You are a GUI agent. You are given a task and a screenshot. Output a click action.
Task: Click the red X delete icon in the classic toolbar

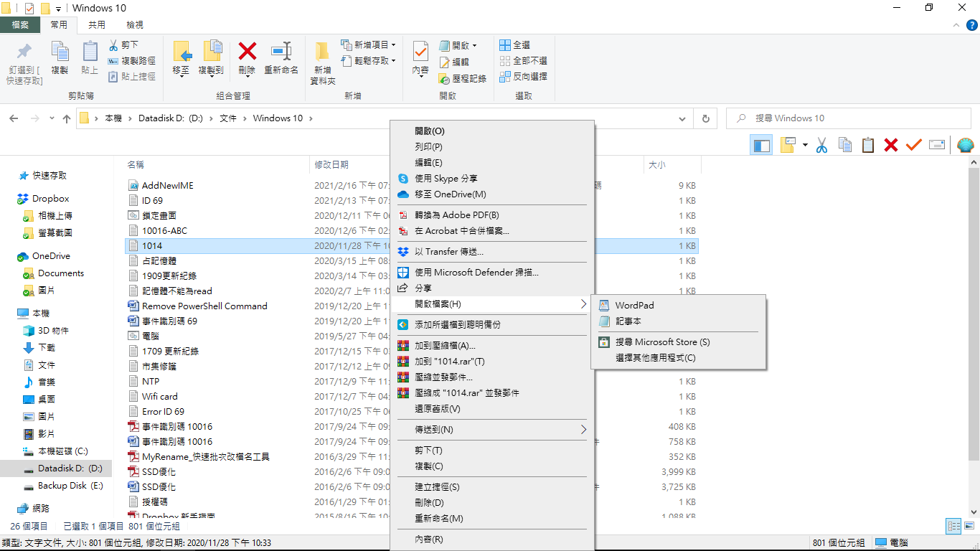[x=891, y=145]
